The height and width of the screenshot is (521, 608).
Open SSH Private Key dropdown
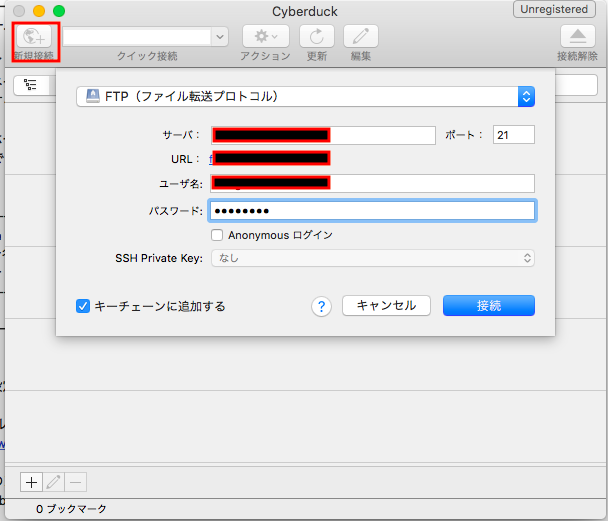tap(373, 258)
